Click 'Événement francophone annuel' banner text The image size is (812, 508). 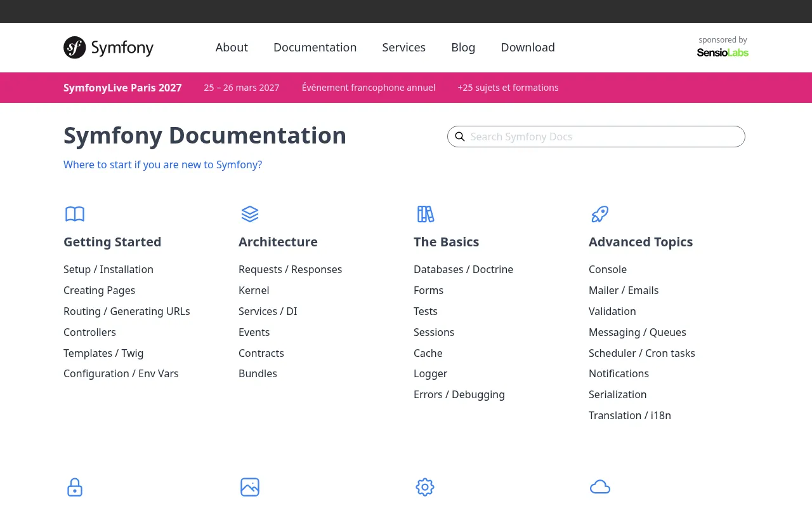(369, 88)
